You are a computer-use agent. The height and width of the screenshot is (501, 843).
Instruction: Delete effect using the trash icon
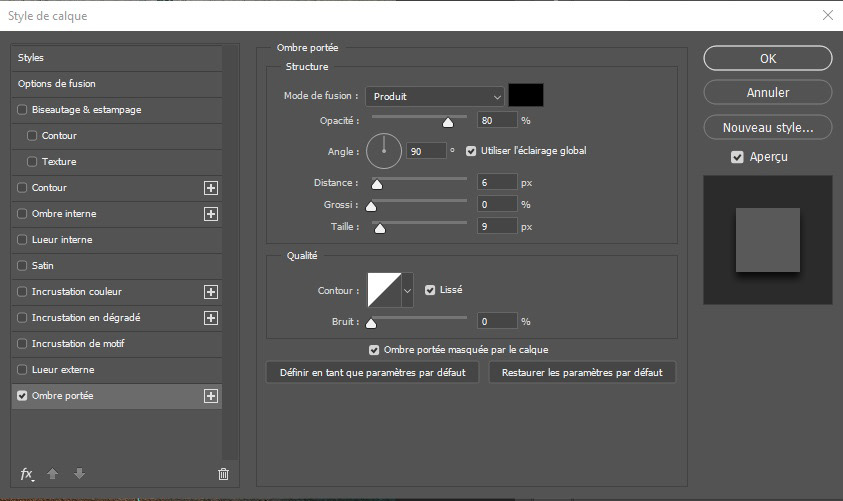pyautogui.click(x=223, y=474)
